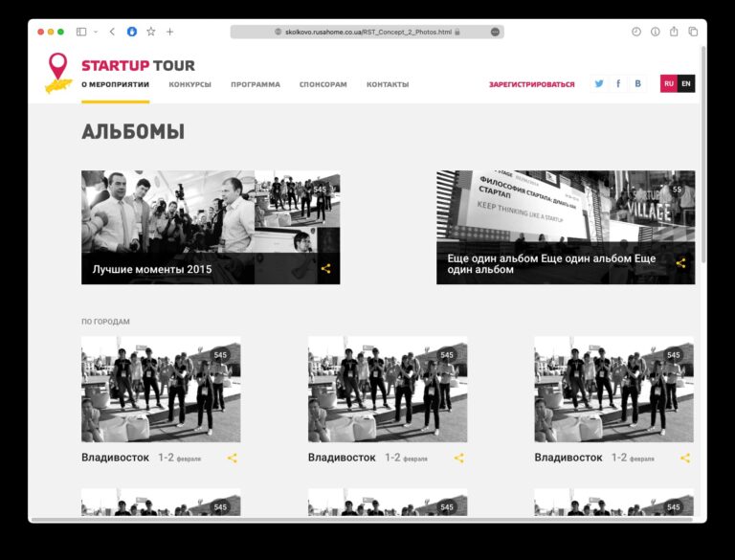Open the ПРОГРАММА menu item
The image size is (735, 560).
pyautogui.click(x=256, y=84)
